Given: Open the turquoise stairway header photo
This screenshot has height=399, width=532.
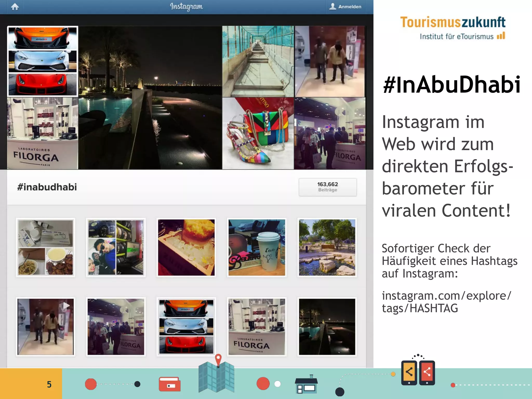Looking at the screenshot, I should coord(258,61).
